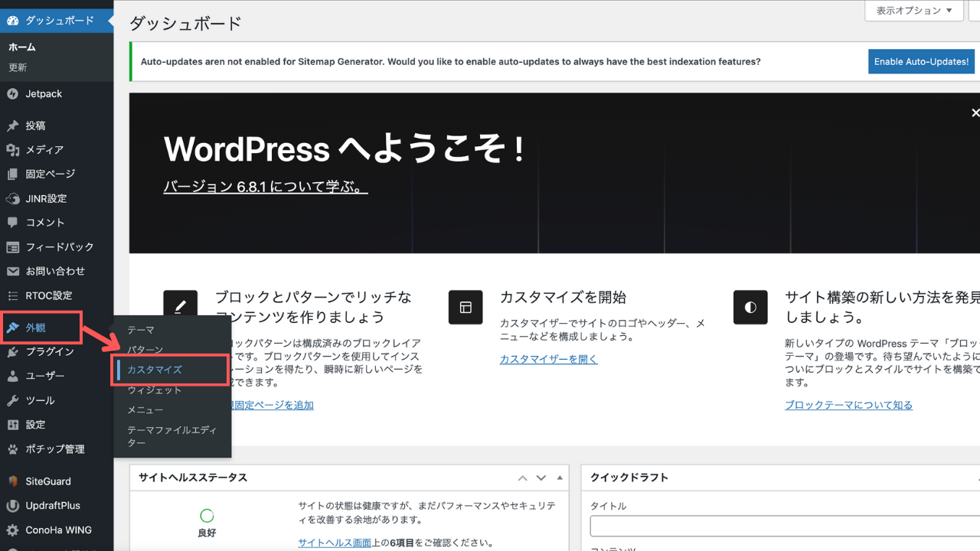980x551 pixels.
Task: Select テーマファイルエディター in the 外観 flyout
Action: pyautogui.click(x=172, y=436)
